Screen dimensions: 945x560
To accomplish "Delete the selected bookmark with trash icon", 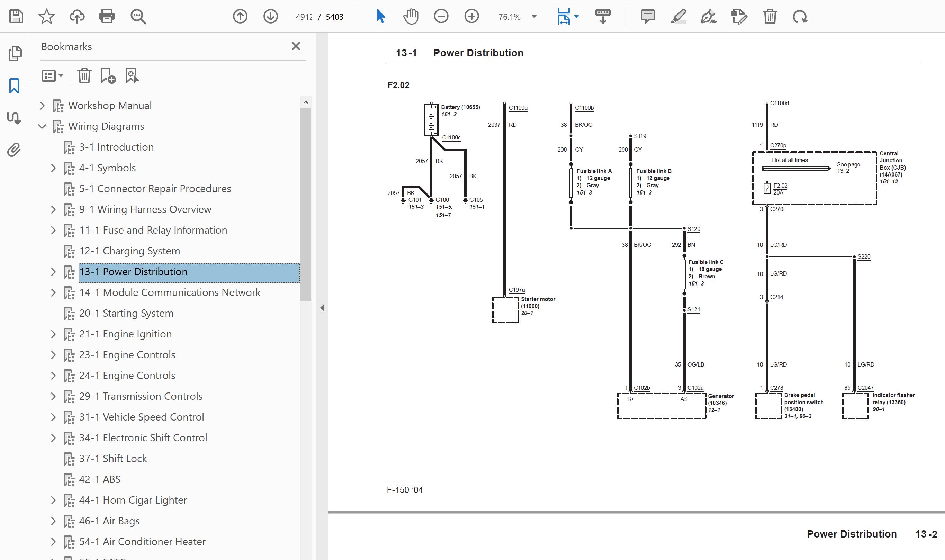I will point(84,76).
